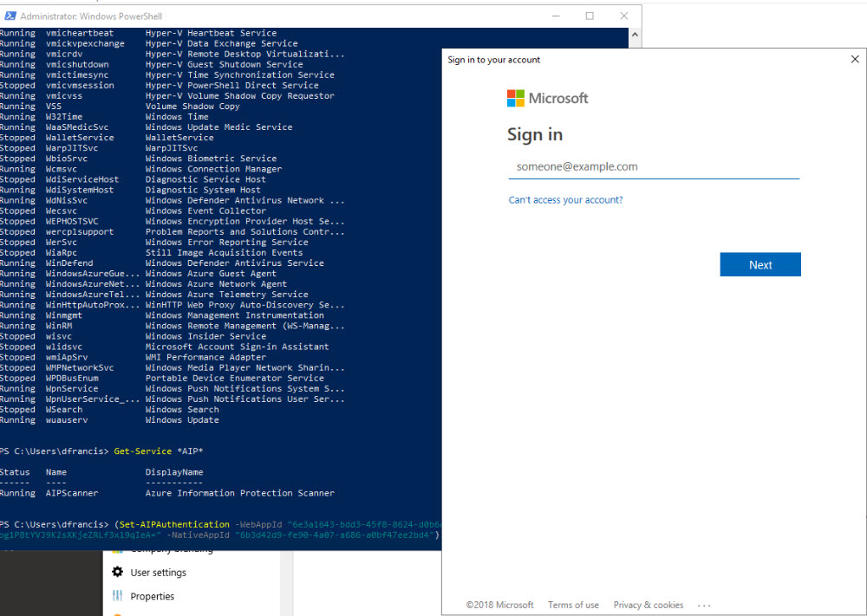This screenshot has width=867, height=616.
Task: Click the "wercplsupport" service name
Action: pos(80,232)
